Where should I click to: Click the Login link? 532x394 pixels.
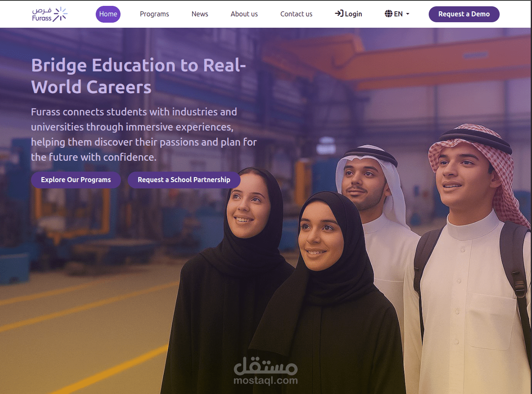(x=349, y=14)
